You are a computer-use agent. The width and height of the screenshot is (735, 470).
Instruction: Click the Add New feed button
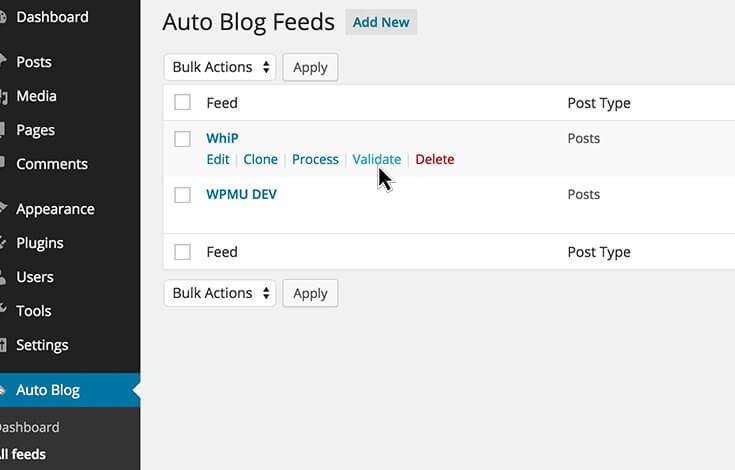click(381, 22)
